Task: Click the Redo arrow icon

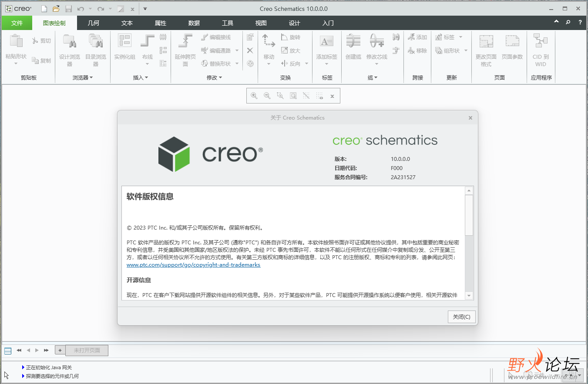Action: click(101, 9)
